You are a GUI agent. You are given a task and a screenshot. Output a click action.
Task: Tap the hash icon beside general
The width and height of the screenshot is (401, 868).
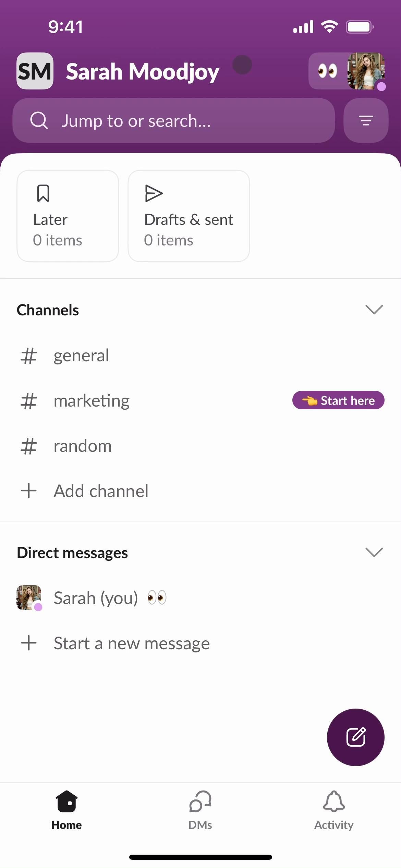coord(29,355)
